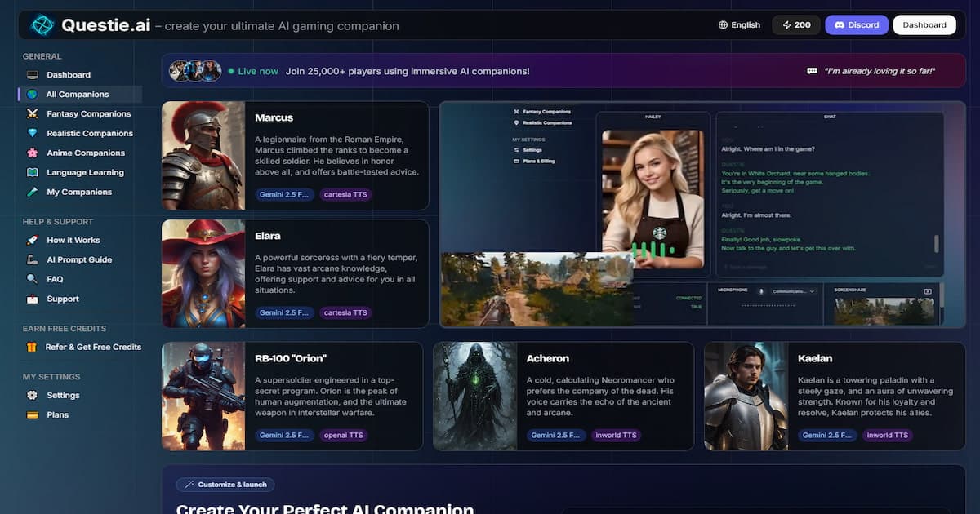Viewport: 980px width, 514px height.
Task: Click the gift icon for free credits
Action: point(32,348)
